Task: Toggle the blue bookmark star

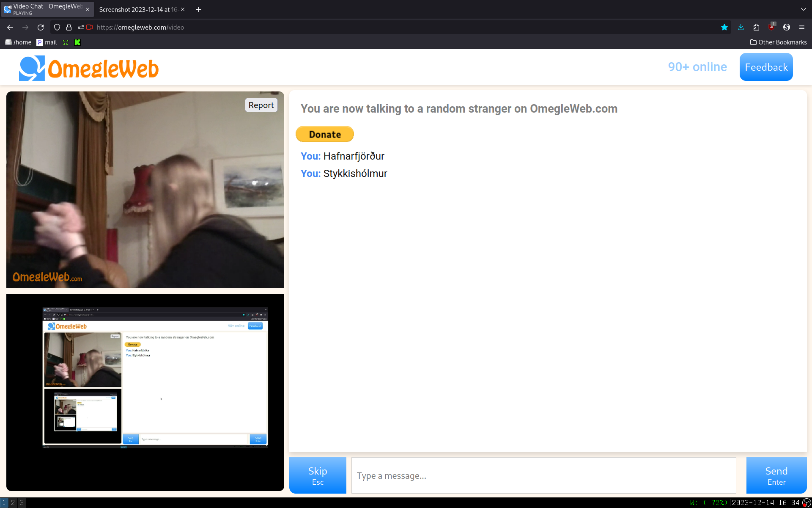Action: tap(724, 27)
